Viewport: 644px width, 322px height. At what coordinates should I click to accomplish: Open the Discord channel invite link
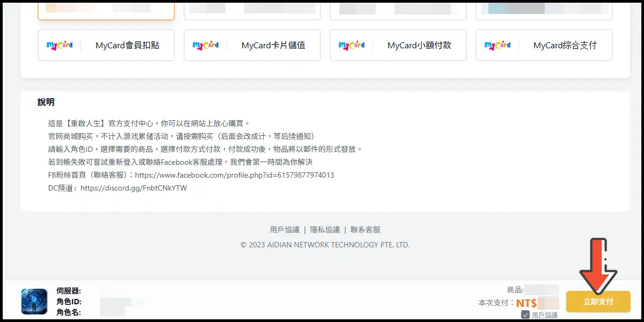click(134, 188)
